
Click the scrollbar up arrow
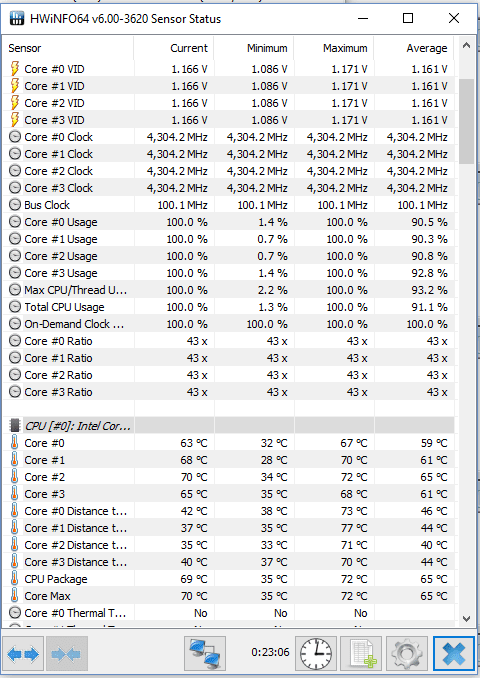pos(466,45)
